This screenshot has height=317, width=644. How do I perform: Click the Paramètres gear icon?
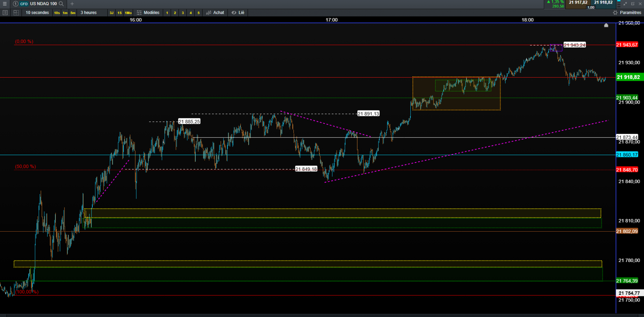tap(615, 13)
